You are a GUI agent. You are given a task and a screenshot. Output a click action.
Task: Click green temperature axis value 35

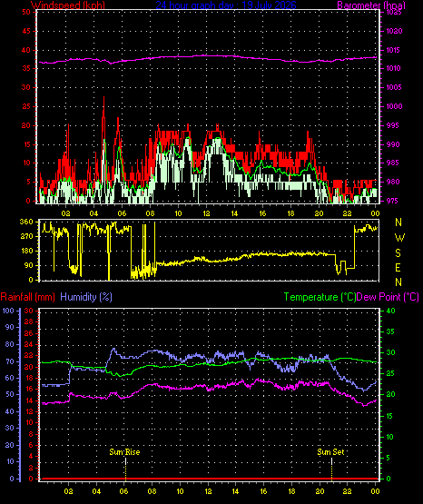click(x=390, y=331)
